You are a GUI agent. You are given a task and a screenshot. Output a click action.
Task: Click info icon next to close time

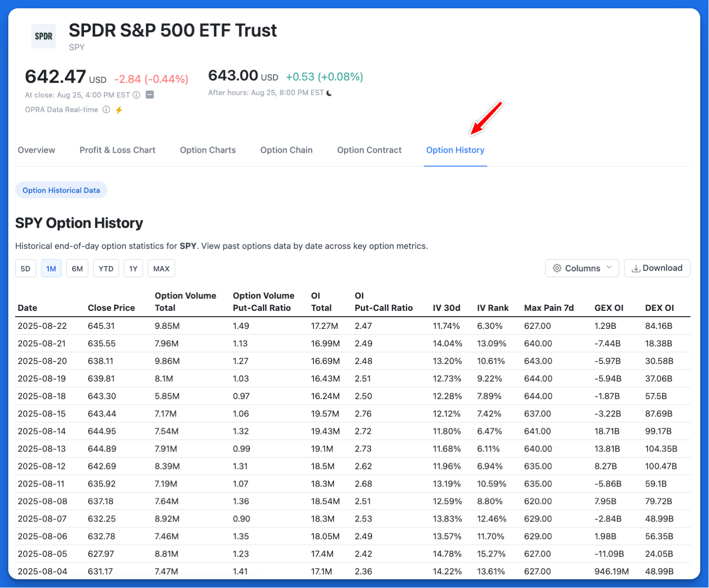[x=137, y=95]
